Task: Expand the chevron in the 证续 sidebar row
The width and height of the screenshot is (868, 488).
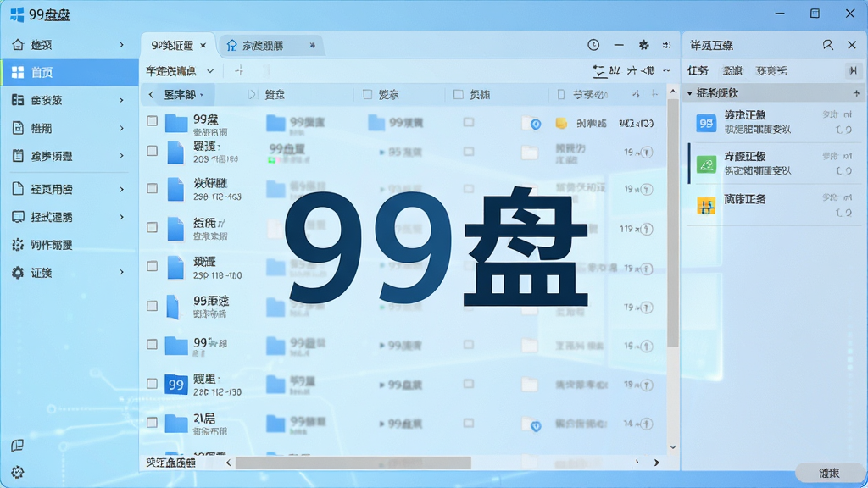Action: click(x=122, y=272)
